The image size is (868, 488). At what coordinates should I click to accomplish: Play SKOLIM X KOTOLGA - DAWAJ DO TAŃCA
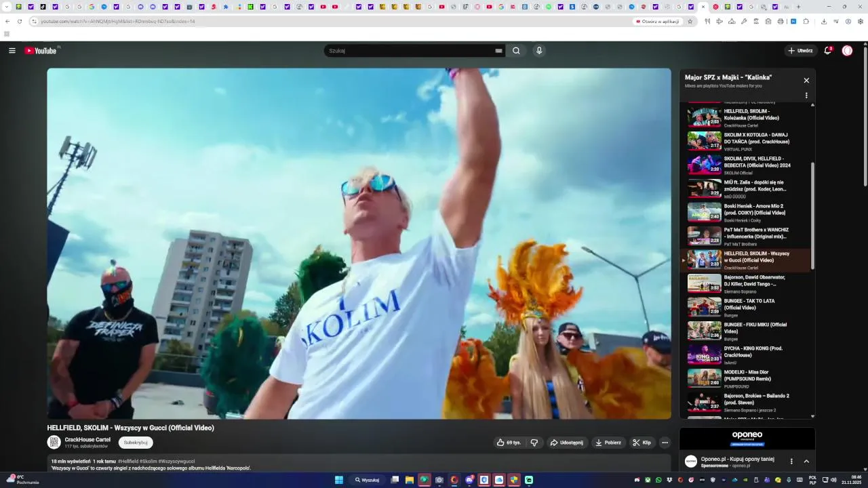[x=746, y=141]
